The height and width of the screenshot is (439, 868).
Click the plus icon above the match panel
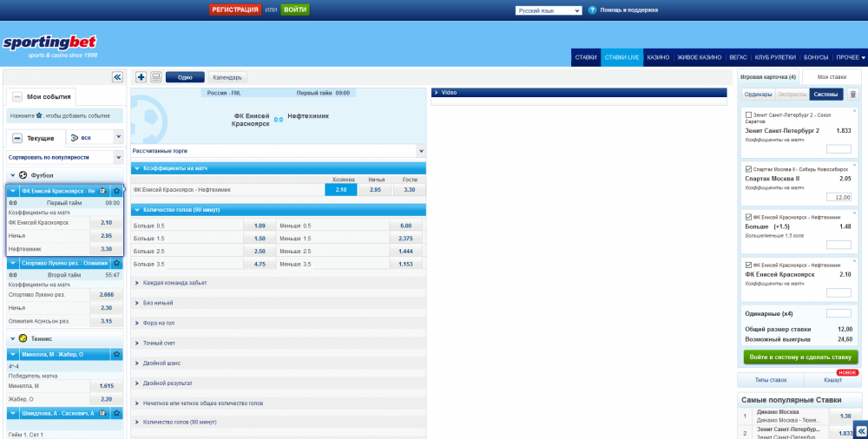click(141, 77)
